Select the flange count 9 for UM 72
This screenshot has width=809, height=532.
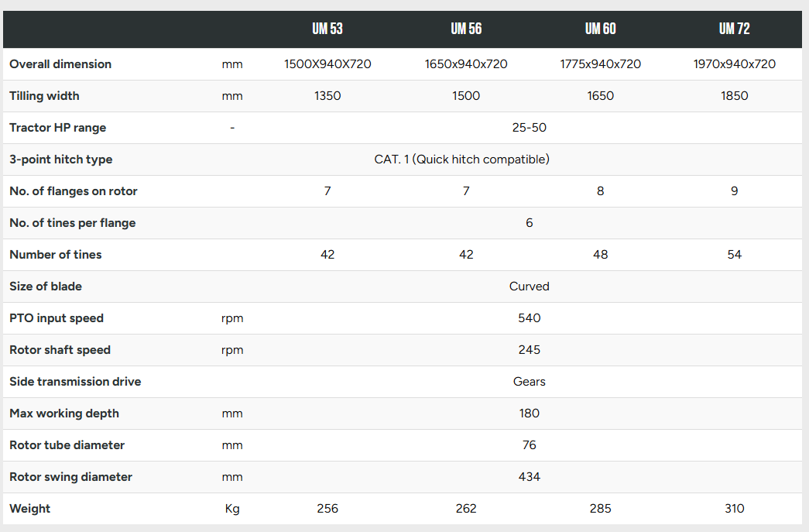pyautogui.click(x=735, y=191)
